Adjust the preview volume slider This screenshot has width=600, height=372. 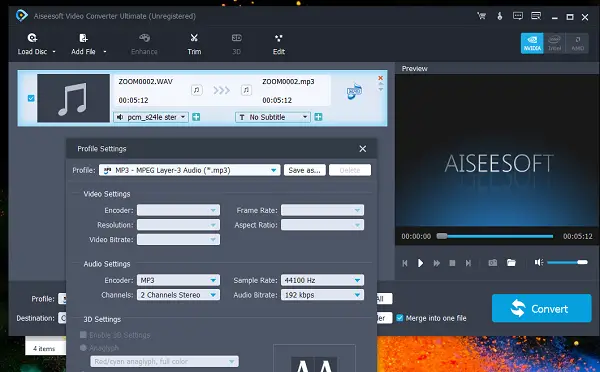[567, 262]
